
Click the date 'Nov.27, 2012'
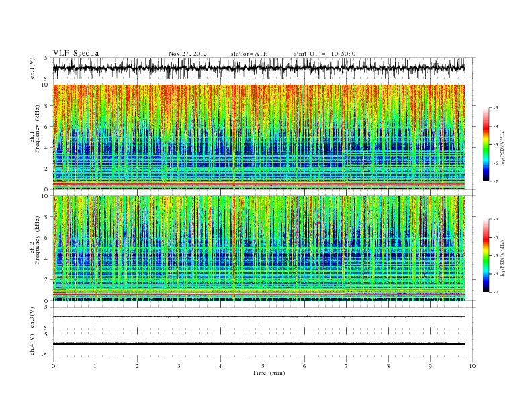click(x=187, y=54)
